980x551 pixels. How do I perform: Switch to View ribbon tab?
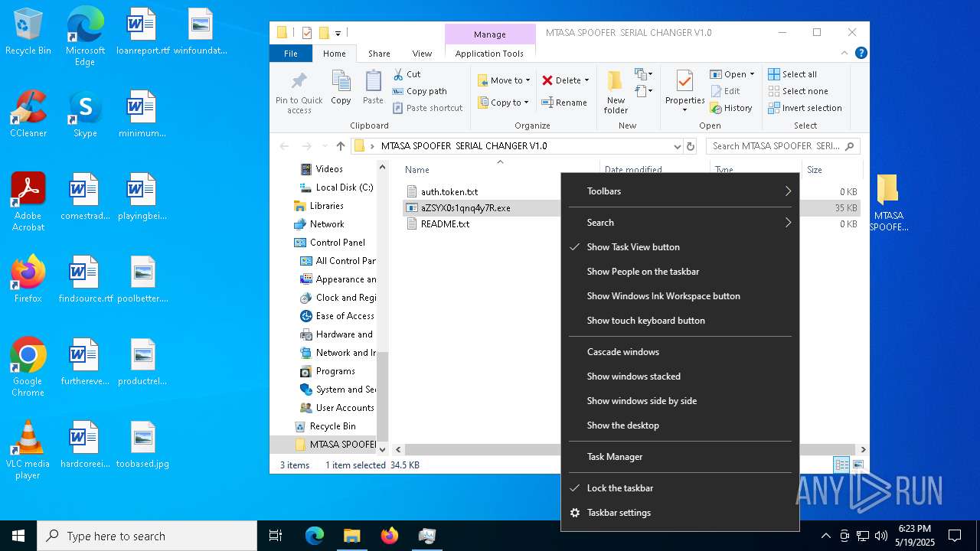[x=422, y=54]
